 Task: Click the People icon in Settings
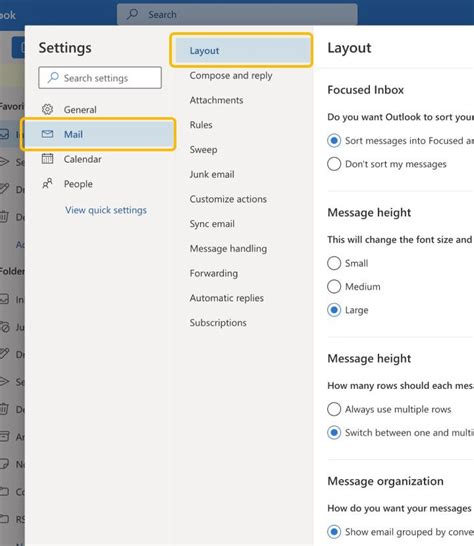(47, 183)
